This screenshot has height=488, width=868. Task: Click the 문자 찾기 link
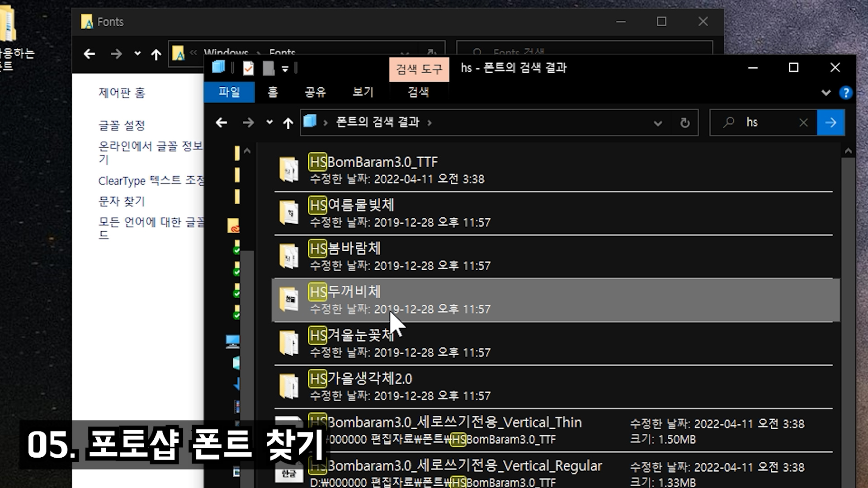click(122, 201)
